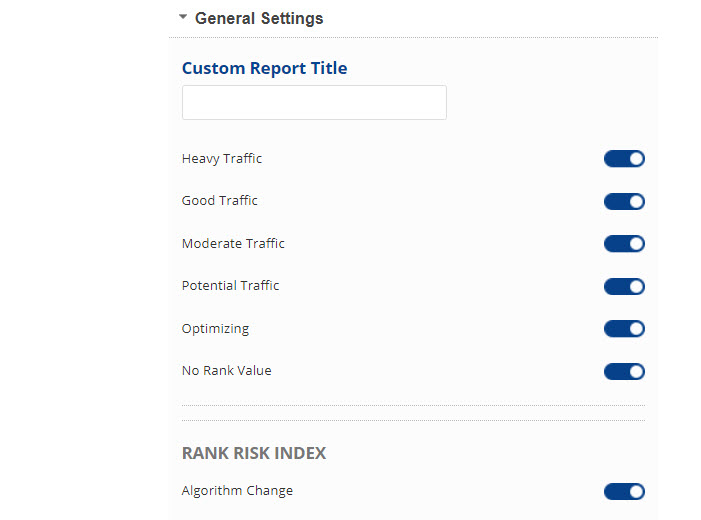Toggle the Moderate Traffic switch
This screenshot has height=520, width=701.
624,244
